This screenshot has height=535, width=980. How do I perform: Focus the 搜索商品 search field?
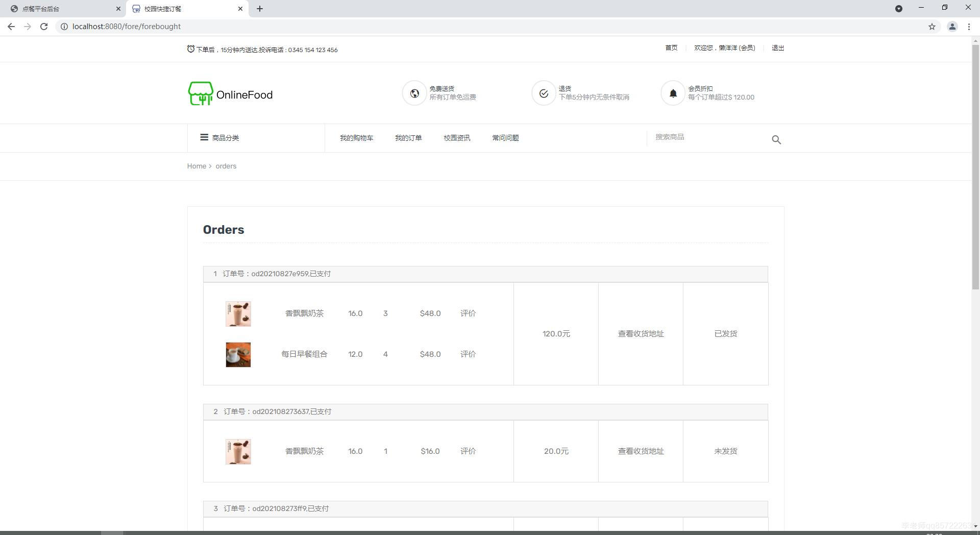click(x=709, y=137)
